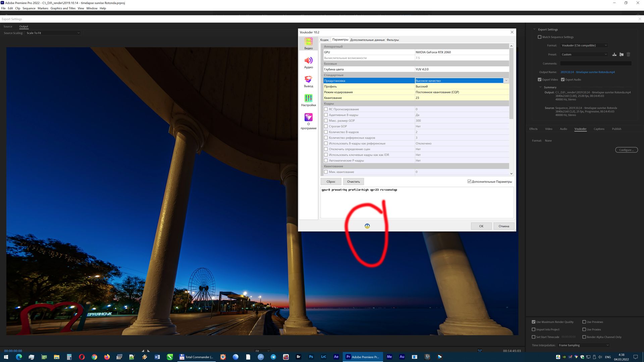Open the Видео section in Voukoder sidebar

click(x=308, y=43)
